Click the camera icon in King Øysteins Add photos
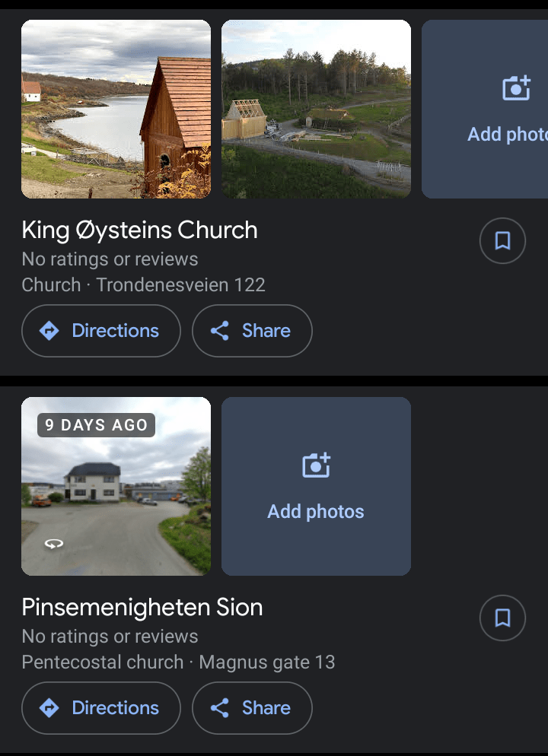 pyautogui.click(x=517, y=87)
